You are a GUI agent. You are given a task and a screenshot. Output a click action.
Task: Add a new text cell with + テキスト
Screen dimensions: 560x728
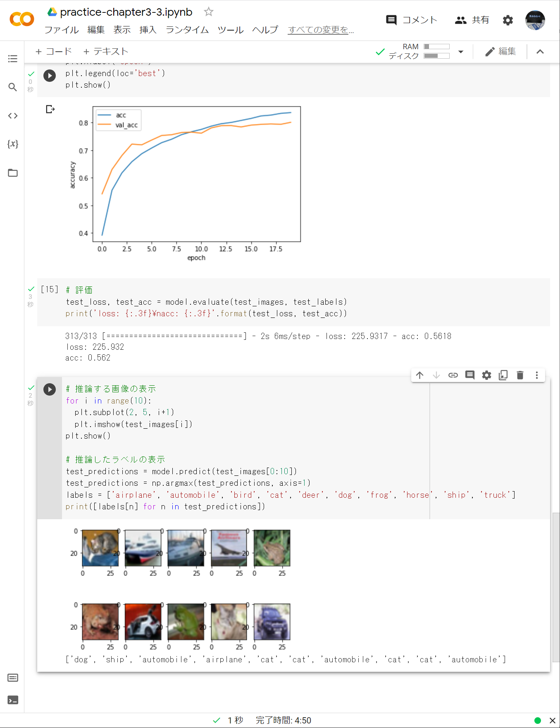pos(106,51)
